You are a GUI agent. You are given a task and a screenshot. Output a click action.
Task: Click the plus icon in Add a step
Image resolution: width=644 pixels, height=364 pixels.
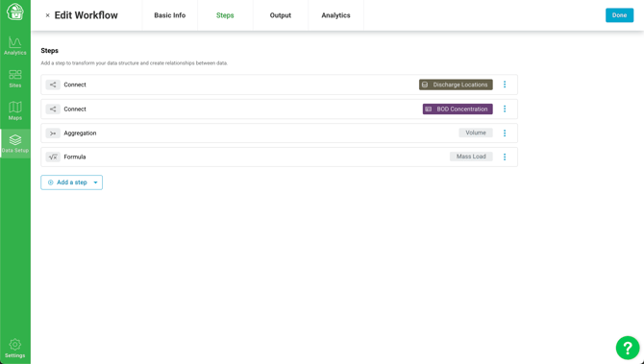[x=51, y=182]
